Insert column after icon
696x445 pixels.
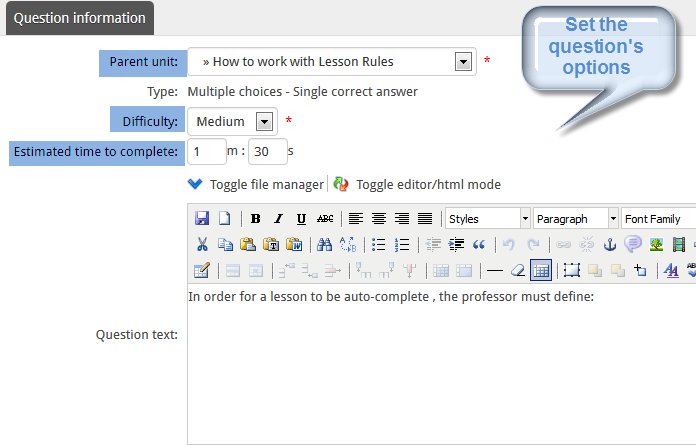pos(386,270)
